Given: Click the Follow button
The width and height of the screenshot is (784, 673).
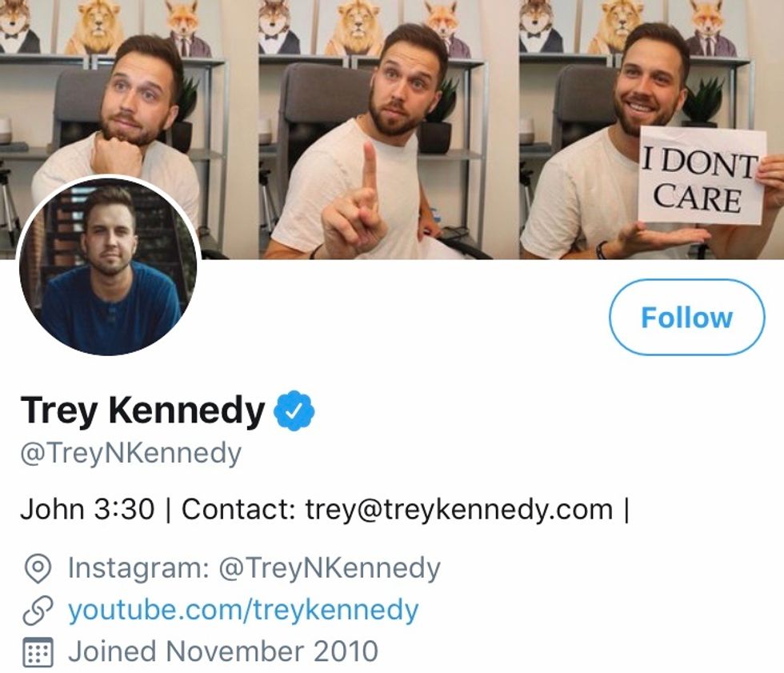Looking at the screenshot, I should coord(686,317).
